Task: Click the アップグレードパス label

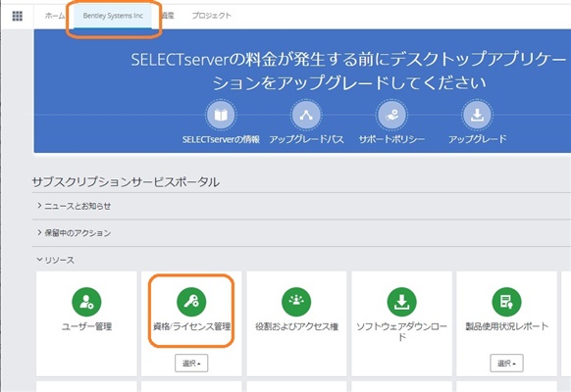Action: tap(307, 139)
